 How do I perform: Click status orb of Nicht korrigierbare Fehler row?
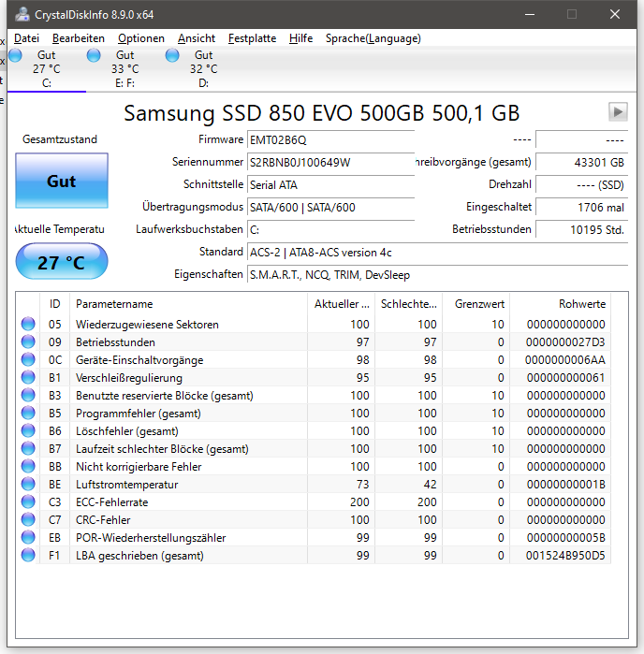[28, 466]
